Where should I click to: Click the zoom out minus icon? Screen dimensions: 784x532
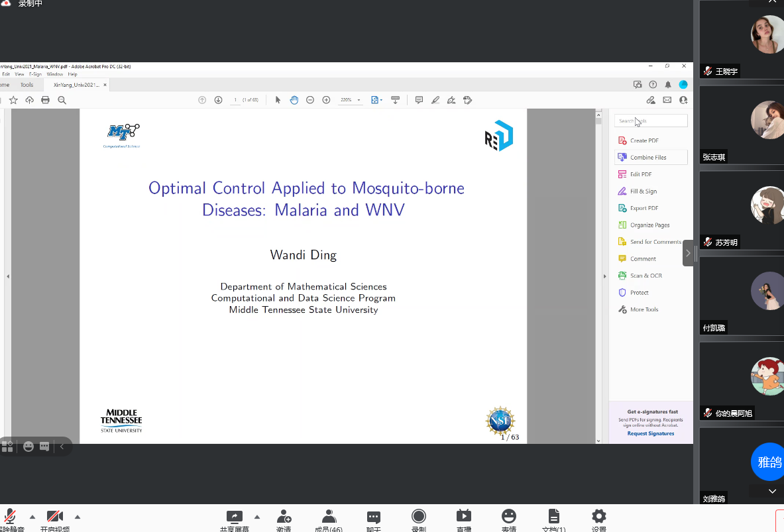310,100
